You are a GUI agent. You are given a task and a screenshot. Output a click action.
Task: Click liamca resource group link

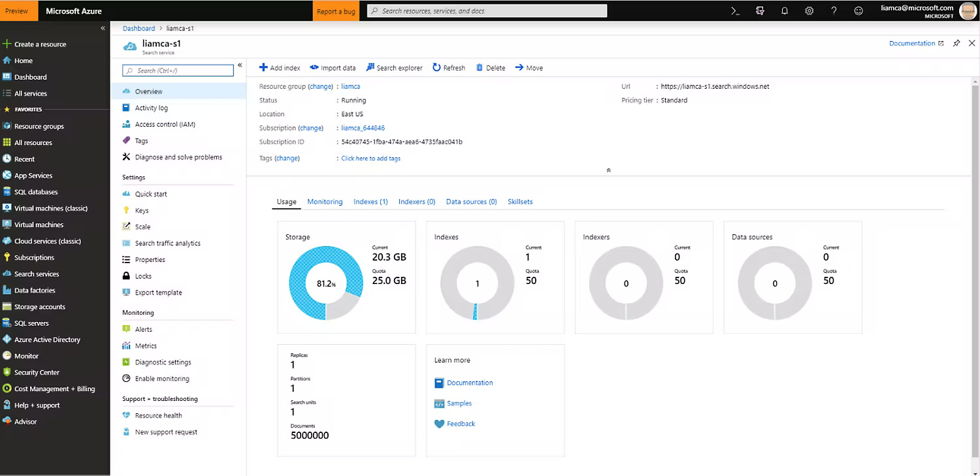click(350, 86)
